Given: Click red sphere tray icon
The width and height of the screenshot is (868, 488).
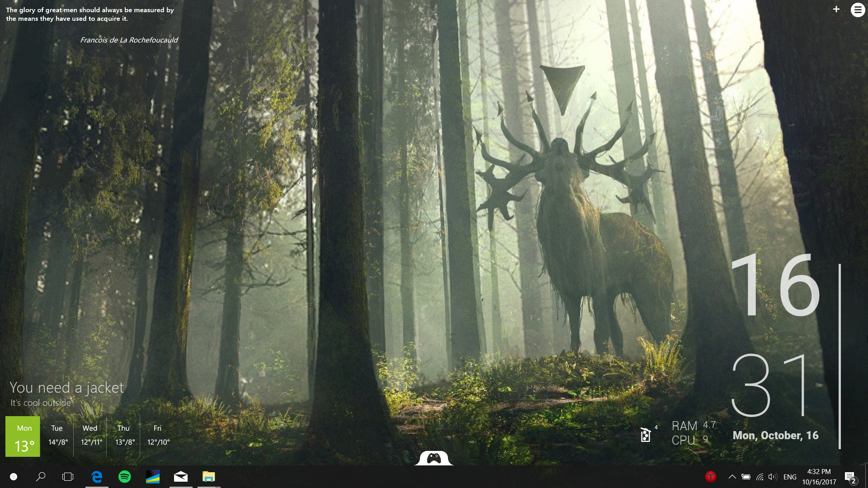Looking at the screenshot, I should click(711, 477).
